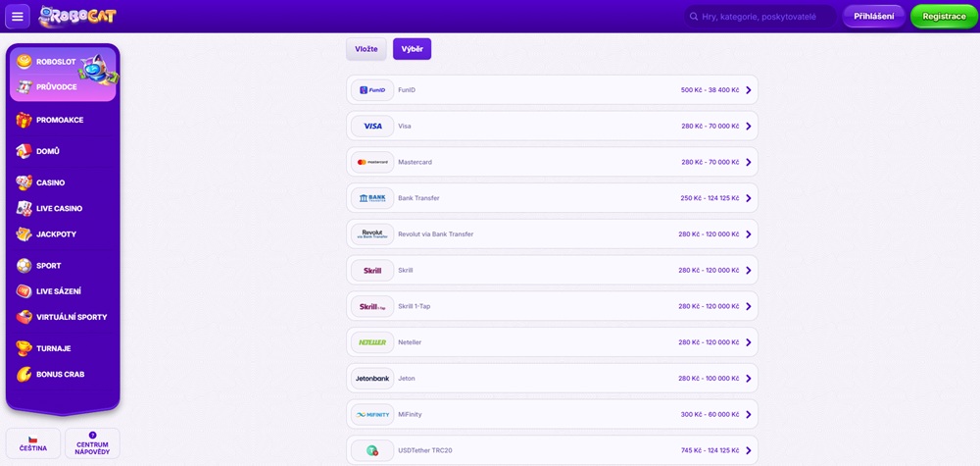Open the hamburger menu button

(18, 17)
